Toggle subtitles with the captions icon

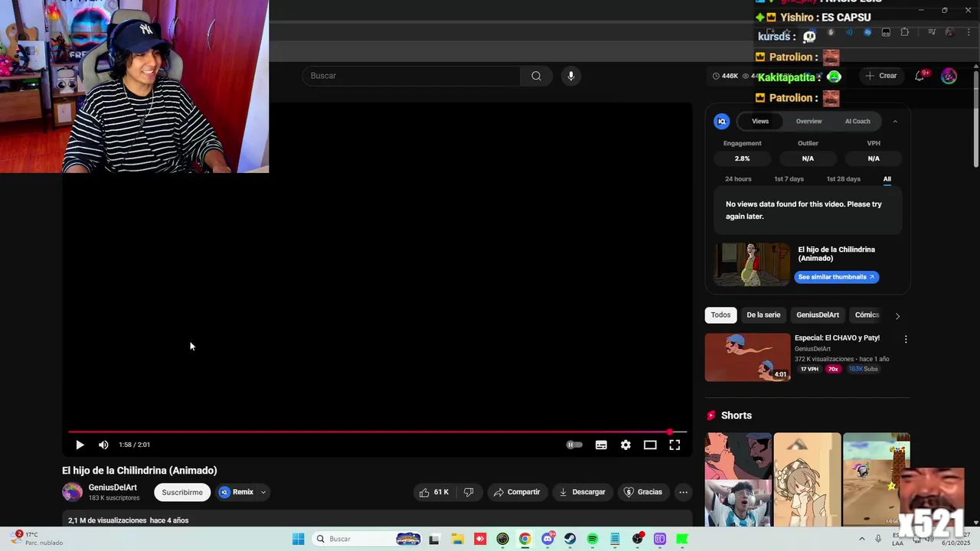(x=601, y=445)
